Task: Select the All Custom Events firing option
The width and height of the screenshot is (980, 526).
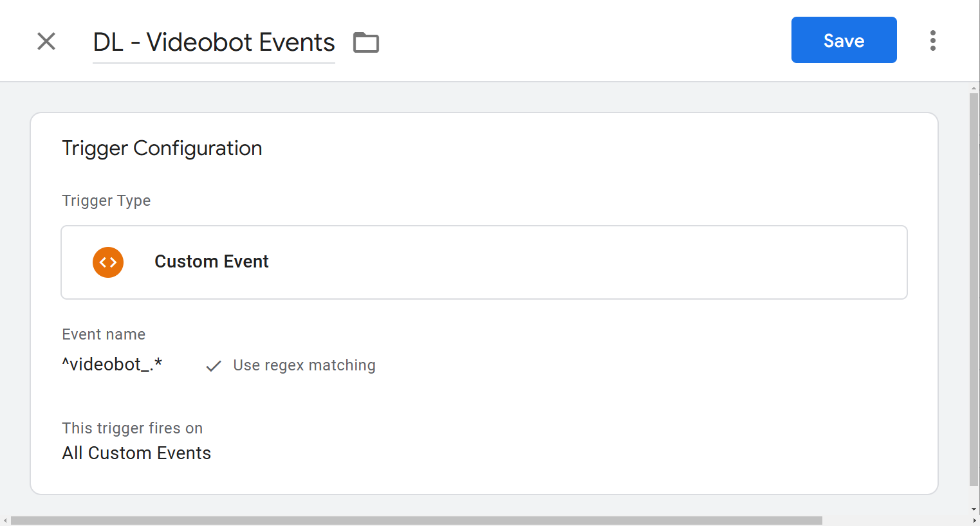Action: coord(136,453)
